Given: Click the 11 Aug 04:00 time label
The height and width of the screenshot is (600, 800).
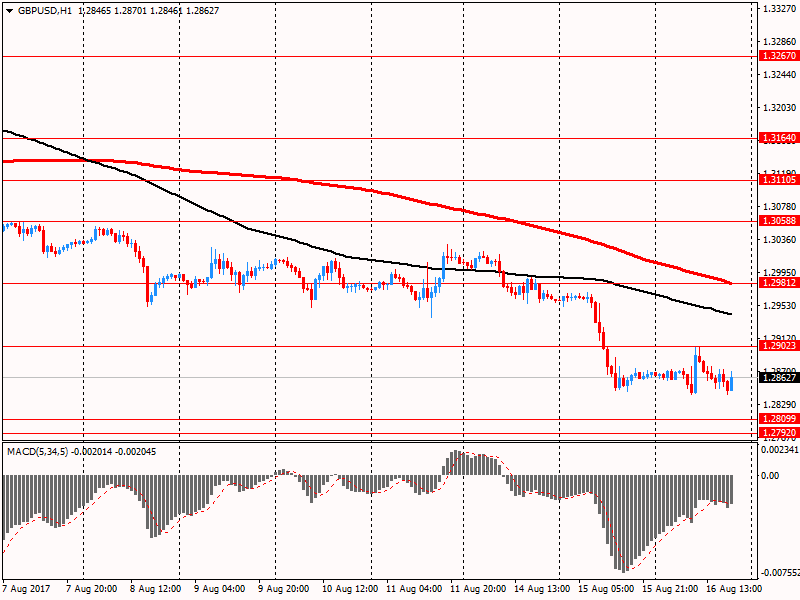Looking at the screenshot, I should [x=414, y=589].
